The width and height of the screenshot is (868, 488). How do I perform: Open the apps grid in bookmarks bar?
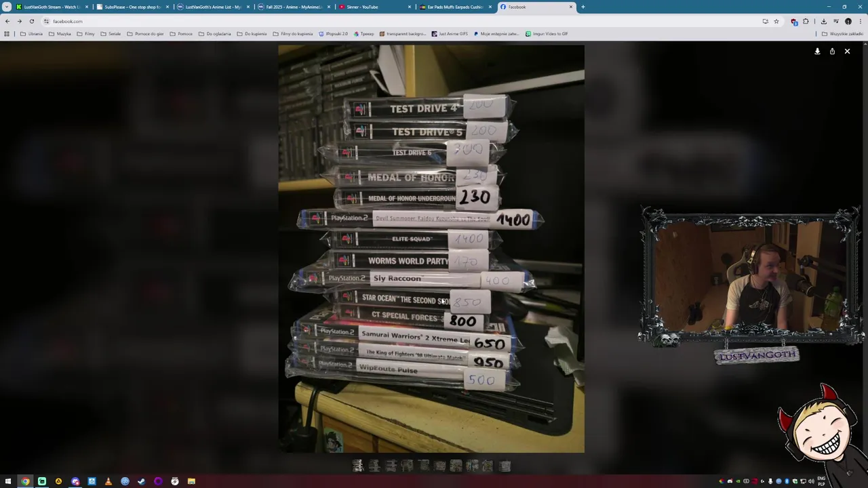[x=7, y=33]
